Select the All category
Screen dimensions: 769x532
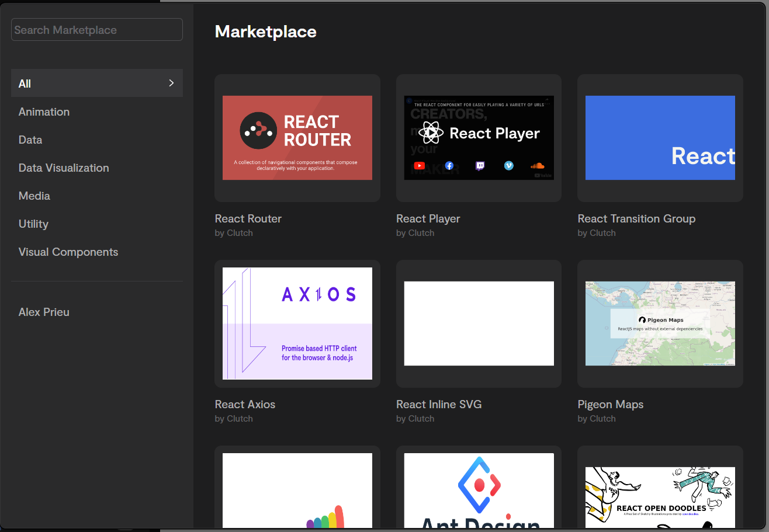pyautogui.click(x=25, y=84)
